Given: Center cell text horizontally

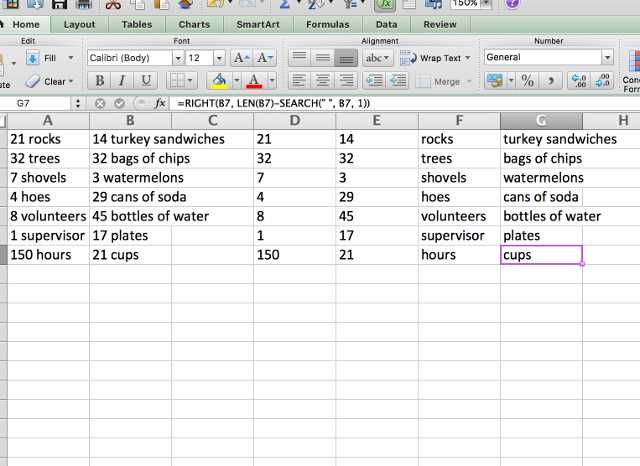Looking at the screenshot, I should tap(322, 80).
